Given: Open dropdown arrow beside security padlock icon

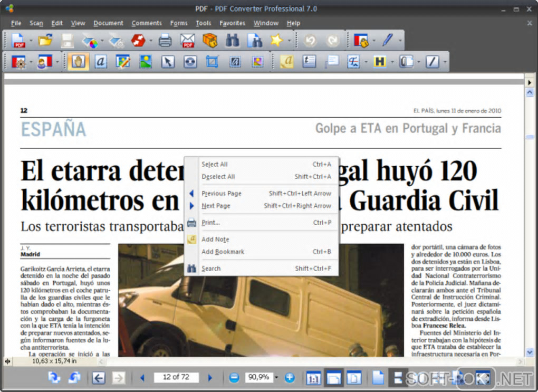Looking at the screenshot, I should pos(374,41).
